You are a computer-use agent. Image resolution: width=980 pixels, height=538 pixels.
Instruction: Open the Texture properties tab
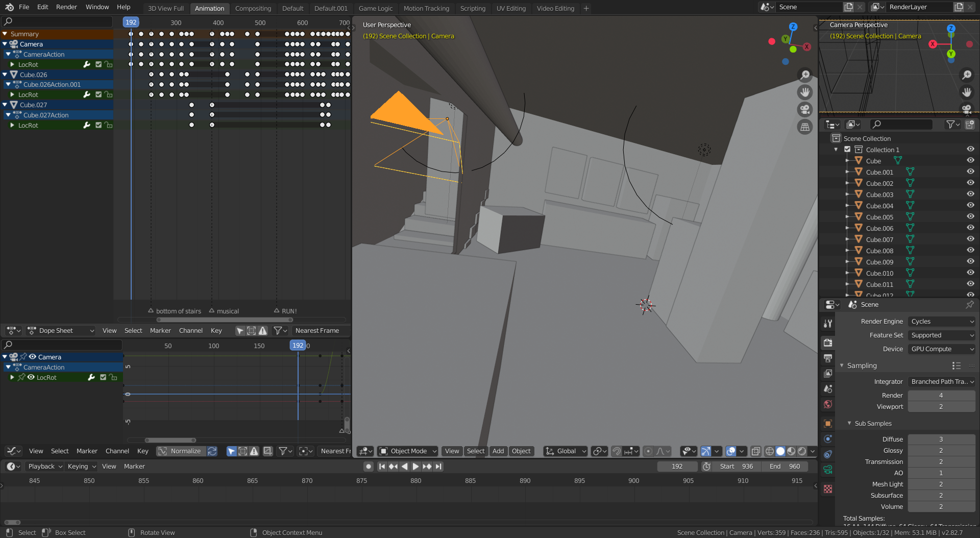click(x=828, y=489)
